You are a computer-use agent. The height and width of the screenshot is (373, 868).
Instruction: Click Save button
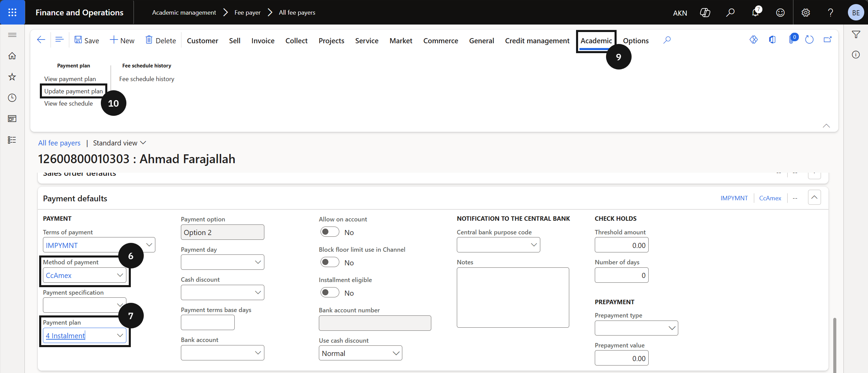87,40
